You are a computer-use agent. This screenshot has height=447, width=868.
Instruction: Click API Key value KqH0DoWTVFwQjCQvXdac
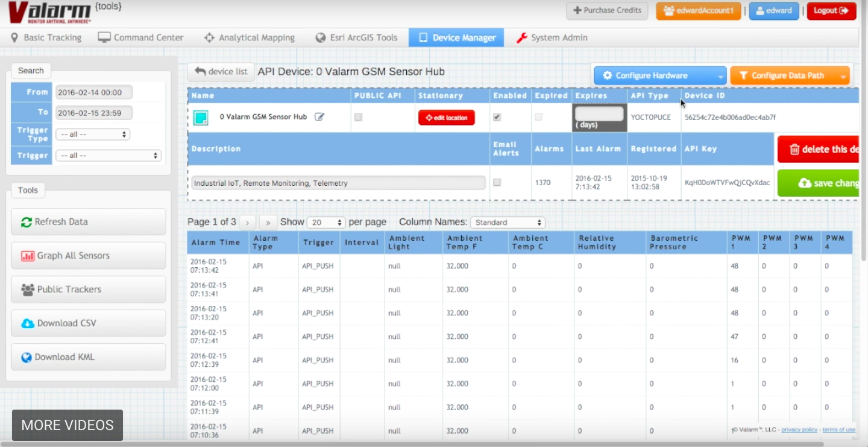pos(727,183)
